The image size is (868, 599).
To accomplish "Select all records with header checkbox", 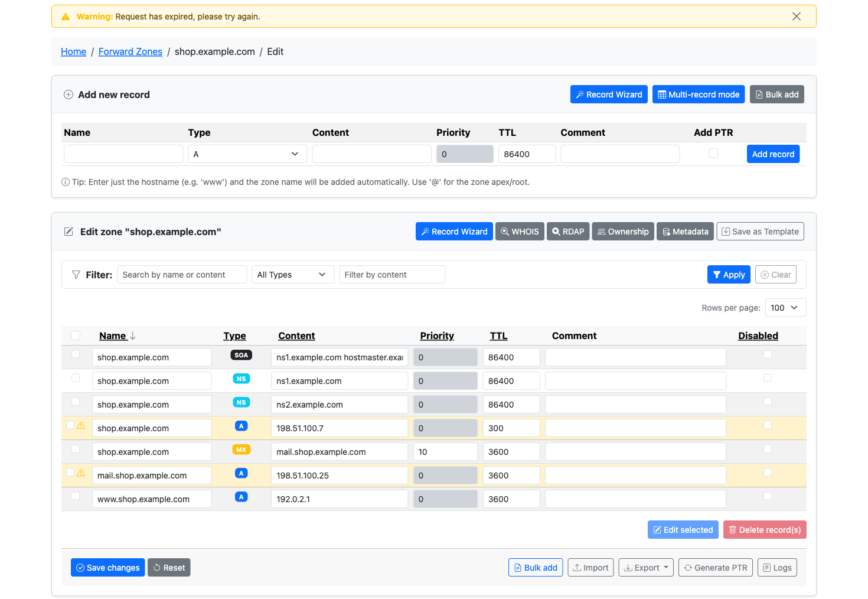I will [x=76, y=336].
